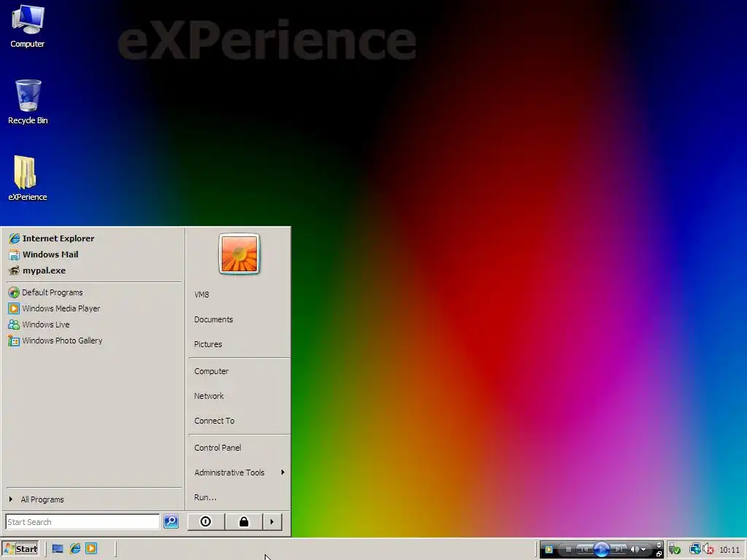Skip to the next track in taskbar player
Viewport: 747px width, 560px height.
click(x=619, y=550)
